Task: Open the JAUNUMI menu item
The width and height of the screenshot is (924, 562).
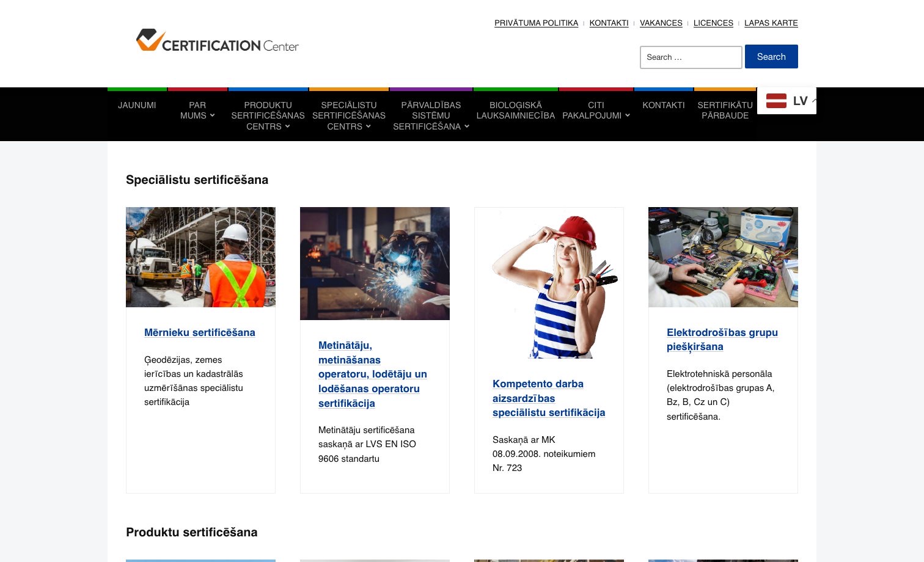Action: (137, 105)
